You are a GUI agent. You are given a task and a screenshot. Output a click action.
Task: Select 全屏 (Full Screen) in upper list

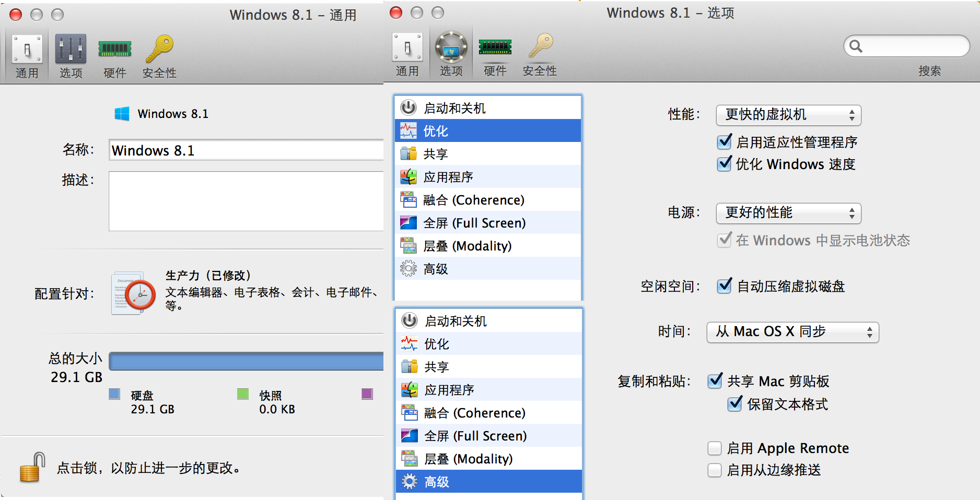click(488, 223)
